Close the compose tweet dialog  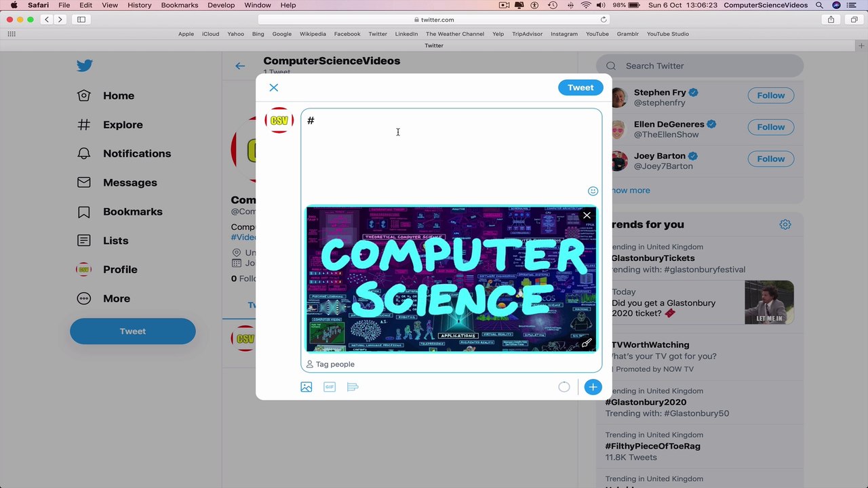pos(273,87)
